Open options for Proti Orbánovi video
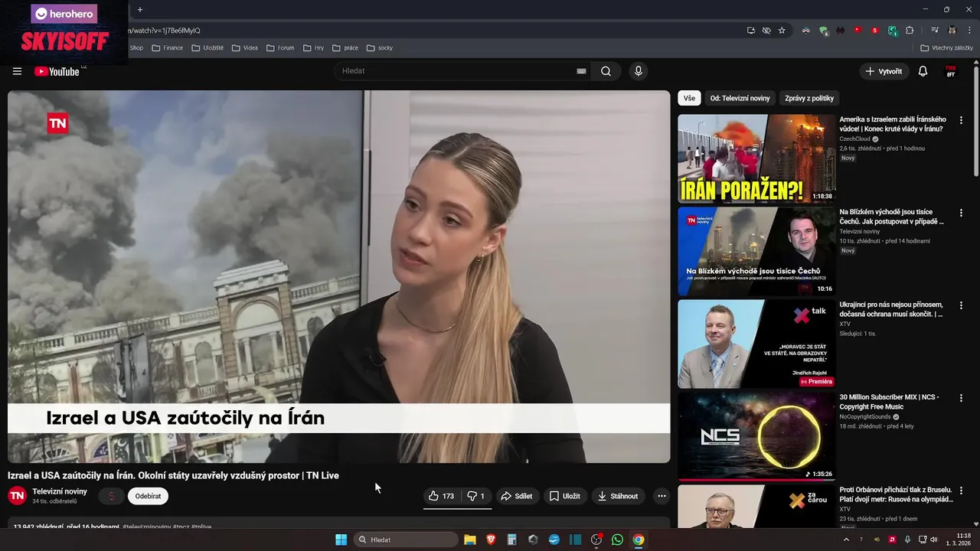Screen dimensions: 980x551 click(x=961, y=491)
